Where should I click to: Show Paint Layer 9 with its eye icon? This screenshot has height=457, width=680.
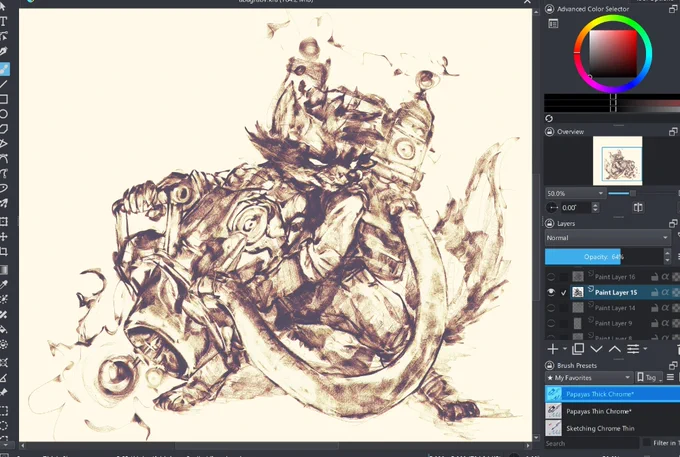tap(551, 323)
